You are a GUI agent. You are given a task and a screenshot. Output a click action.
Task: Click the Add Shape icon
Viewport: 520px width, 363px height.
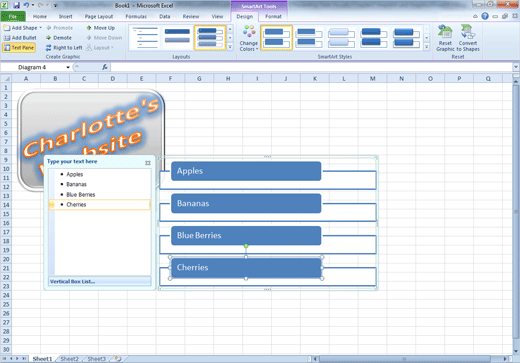7,28
